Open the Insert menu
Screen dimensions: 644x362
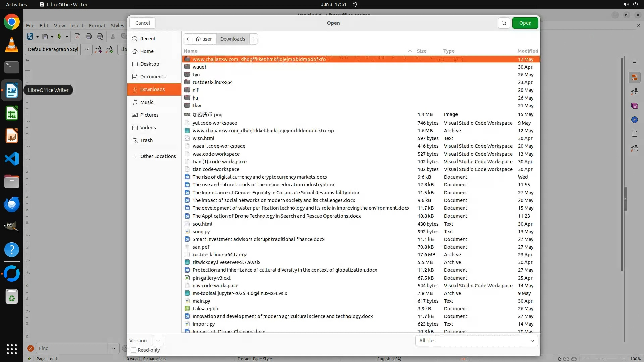coord(77,26)
